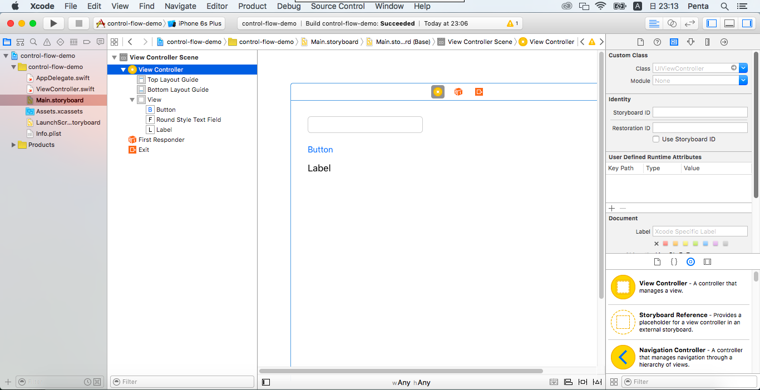Open the Stack embed button
Screen dimensions: 760x390
554,382
